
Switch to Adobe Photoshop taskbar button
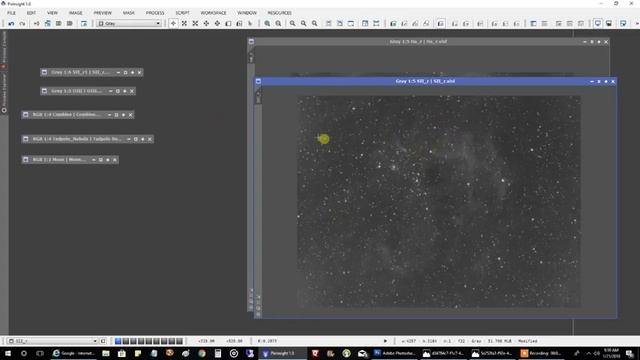395,353
